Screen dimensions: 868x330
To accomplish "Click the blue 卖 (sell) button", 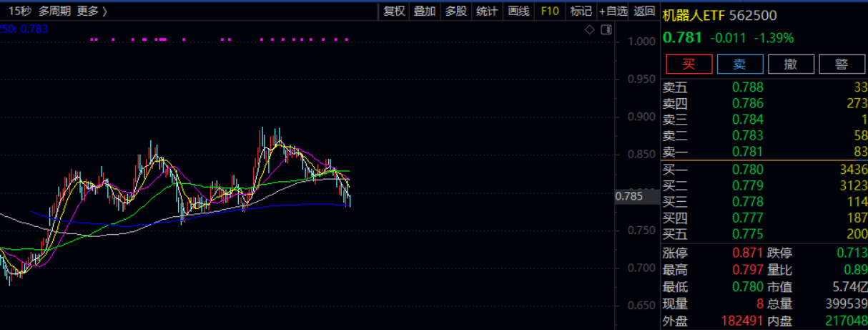I will click(740, 64).
